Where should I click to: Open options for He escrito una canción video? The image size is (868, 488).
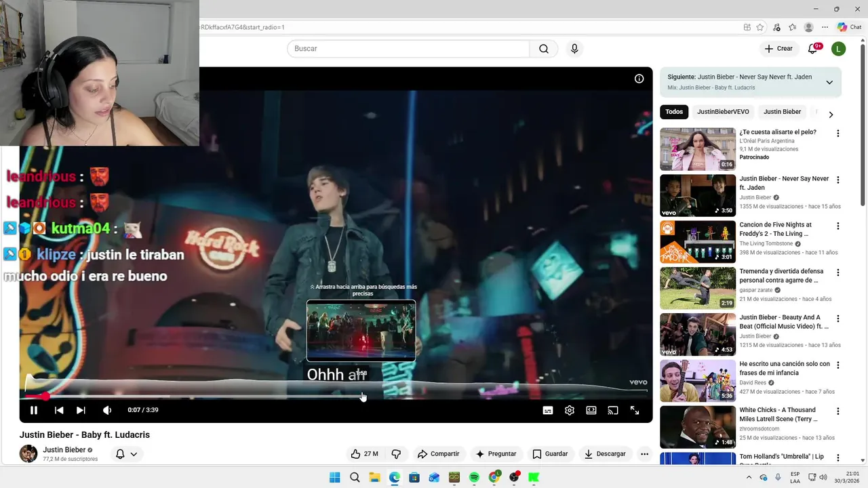(838, 365)
